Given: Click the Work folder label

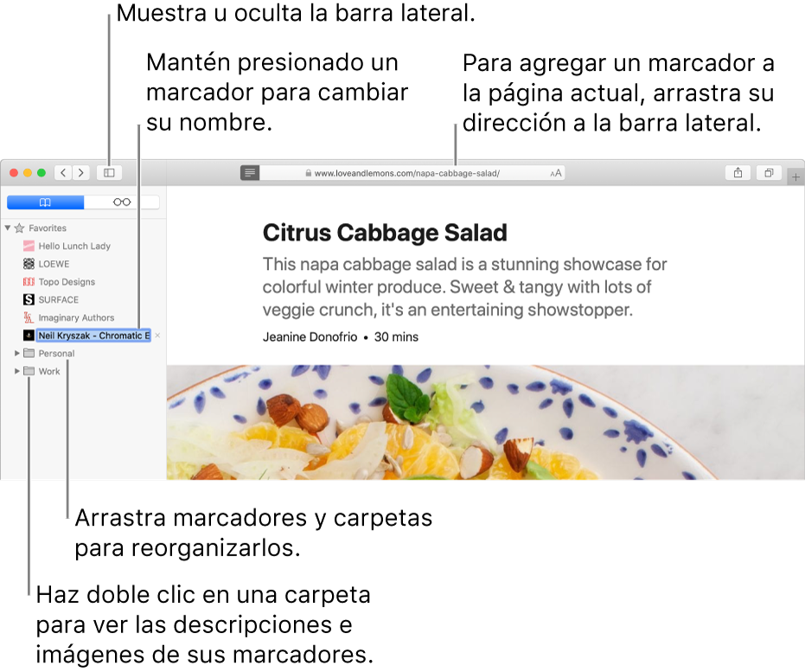Looking at the screenshot, I should pos(49,372).
